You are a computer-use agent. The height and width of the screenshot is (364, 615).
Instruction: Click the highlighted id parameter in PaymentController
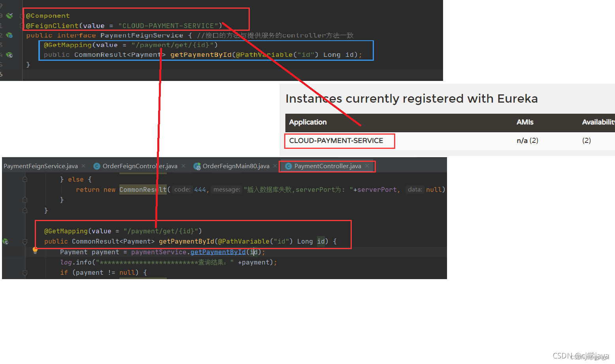click(321, 242)
